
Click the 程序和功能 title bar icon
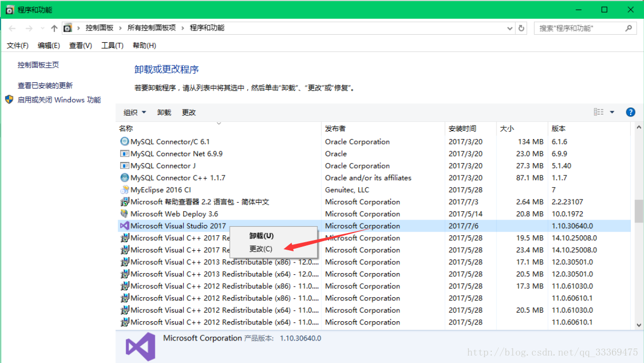click(x=10, y=10)
